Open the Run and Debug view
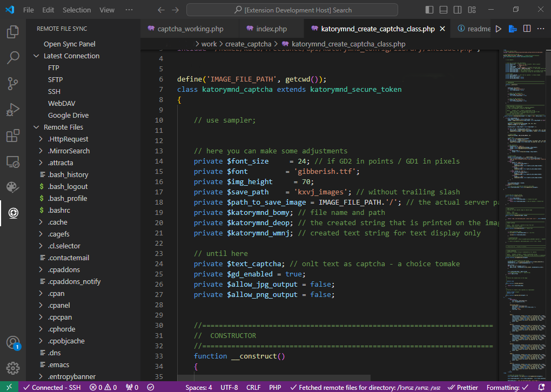The image size is (551, 392). click(x=13, y=110)
